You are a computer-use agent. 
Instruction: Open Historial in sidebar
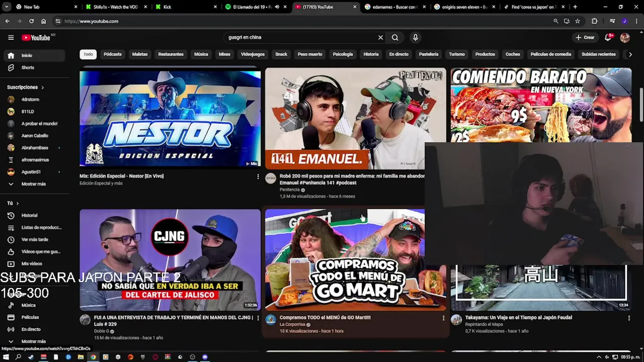pos(34,215)
